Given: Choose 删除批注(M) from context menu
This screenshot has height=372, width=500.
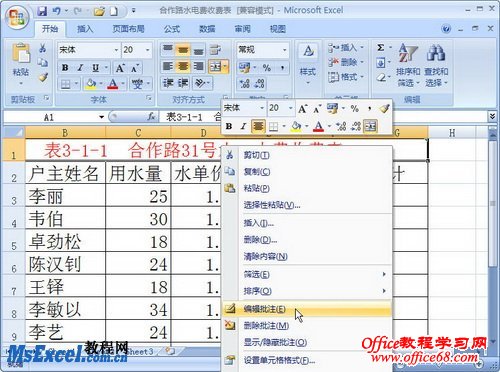Looking at the screenshot, I should coord(307,326).
